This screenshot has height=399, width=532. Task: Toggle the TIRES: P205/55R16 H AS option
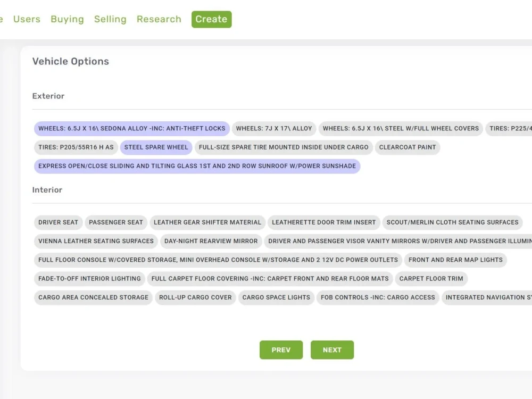(75, 147)
